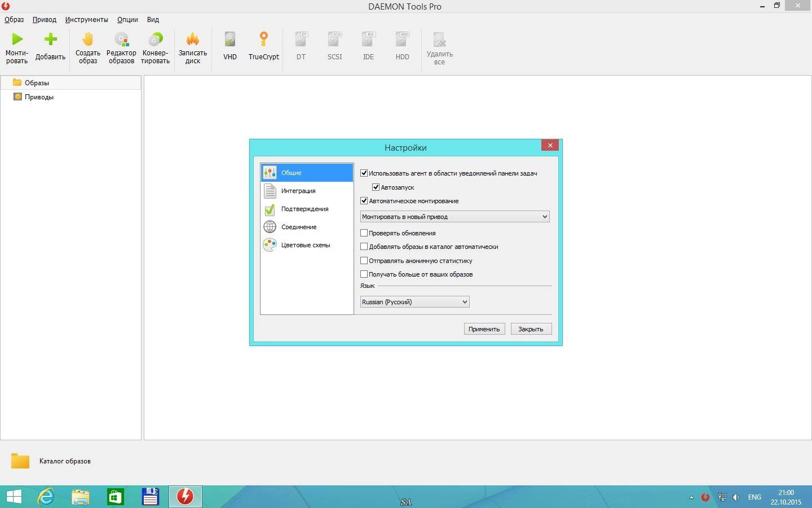Image resolution: width=812 pixels, height=508 pixels.
Task: Click the Конвертировать toolbar icon
Action: coord(155,39)
